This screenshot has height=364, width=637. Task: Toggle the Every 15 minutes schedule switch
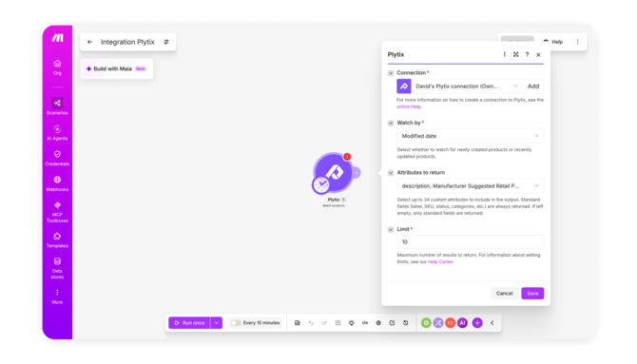(x=236, y=323)
